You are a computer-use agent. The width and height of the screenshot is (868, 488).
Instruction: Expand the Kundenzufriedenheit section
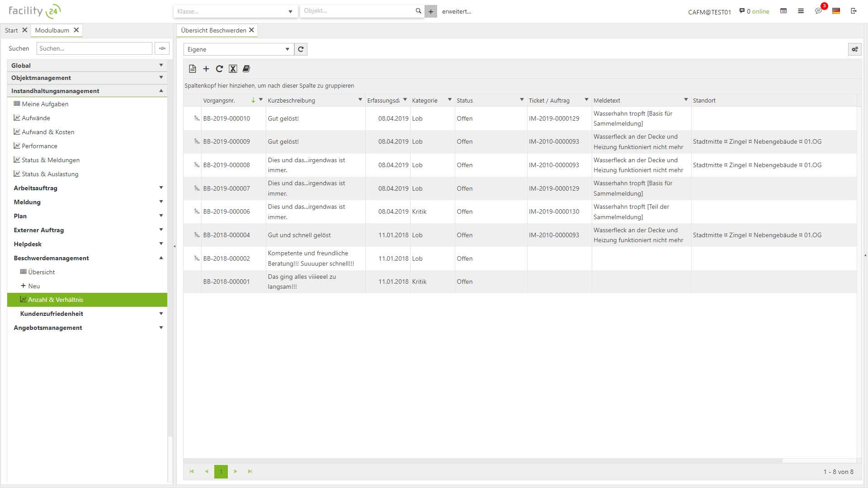(161, 314)
